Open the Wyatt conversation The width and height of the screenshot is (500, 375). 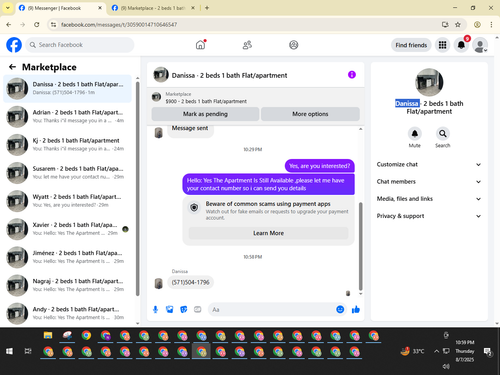67,201
